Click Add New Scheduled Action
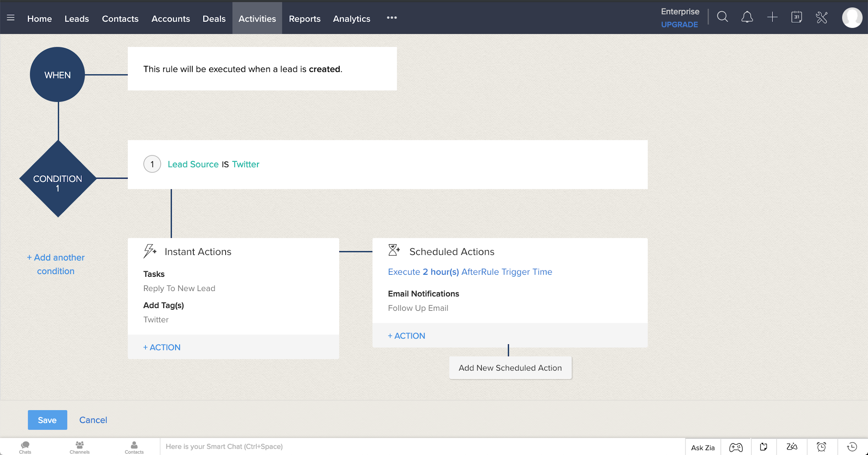868x455 pixels. (x=510, y=367)
